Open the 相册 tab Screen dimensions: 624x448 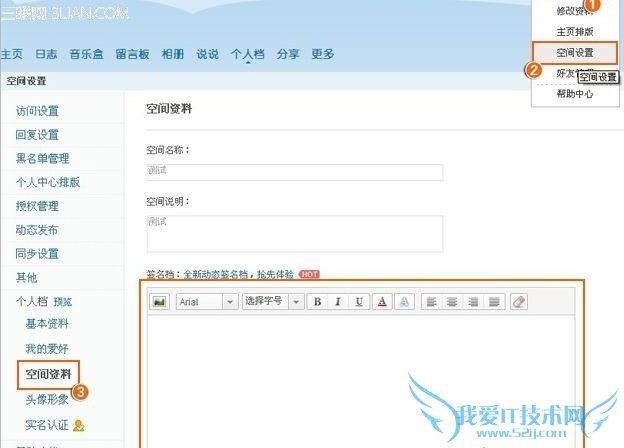click(173, 54)
